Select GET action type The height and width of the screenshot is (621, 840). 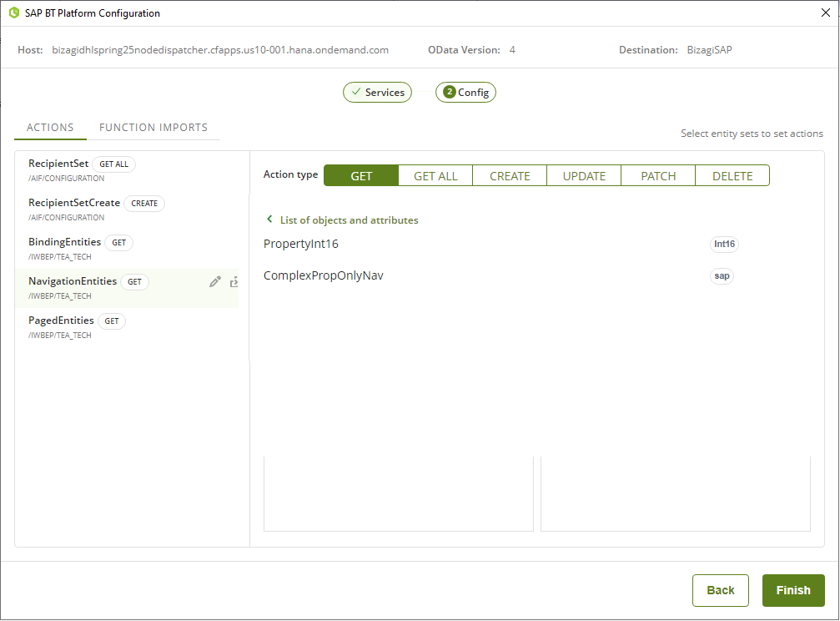pos(361,175)
